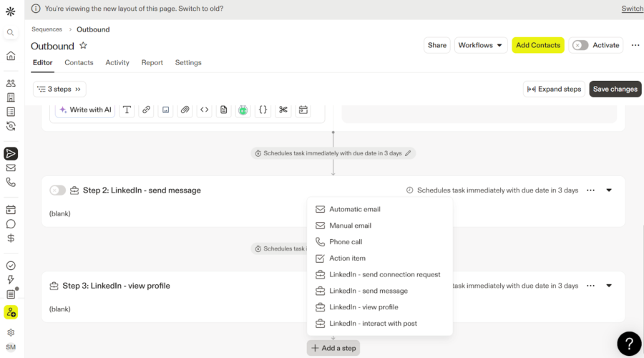Switch to the Editor tab
The height and width of the screenshot is (358, 644).
(x=43, y=62)
